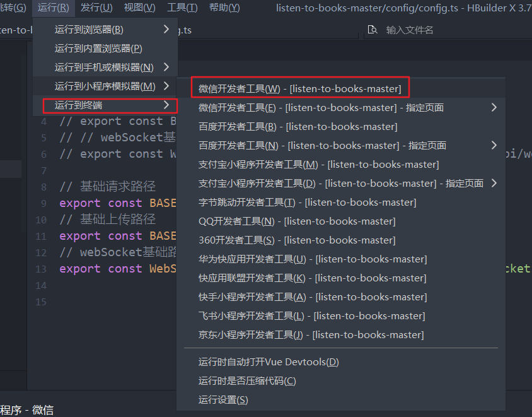This screenshot has height=417, width=532.
Task: Expand the 运行到手机或模拟器(N) submenu arrow
Action: (x=166, y=67)
